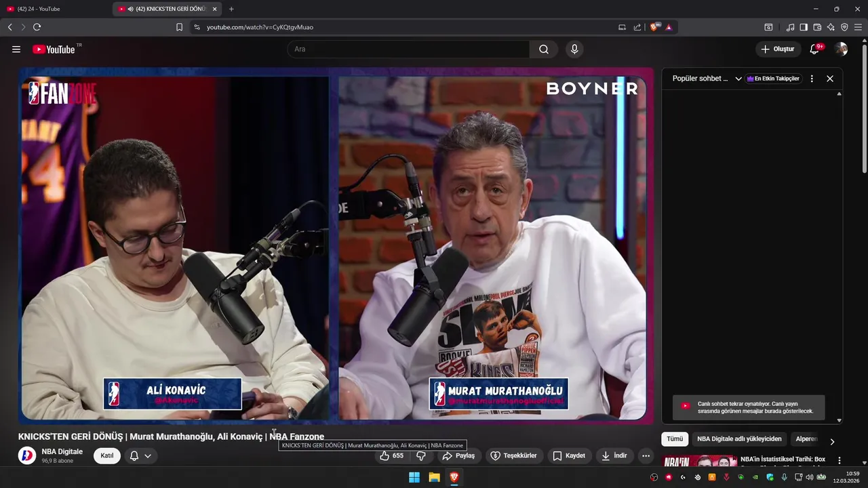Open Brave Wallet icon
Image resolution: width=868 pixels, height=488 pixels.
pyautogui.click(x=817, y=27)
